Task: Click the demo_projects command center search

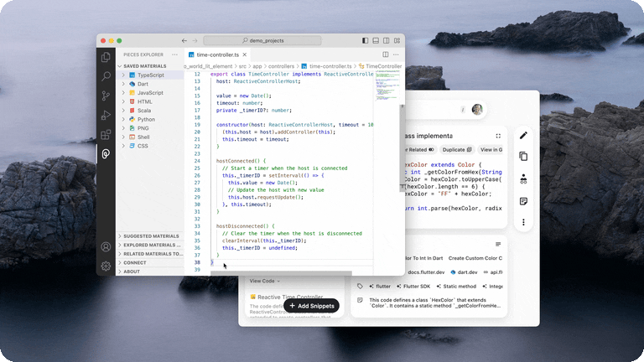Action: (262, 40)
